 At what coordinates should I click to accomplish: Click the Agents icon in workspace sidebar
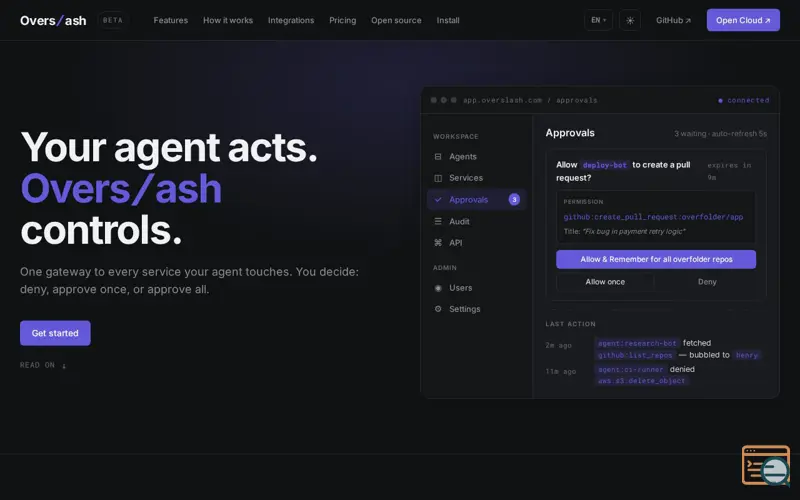[x=438, y=157]
